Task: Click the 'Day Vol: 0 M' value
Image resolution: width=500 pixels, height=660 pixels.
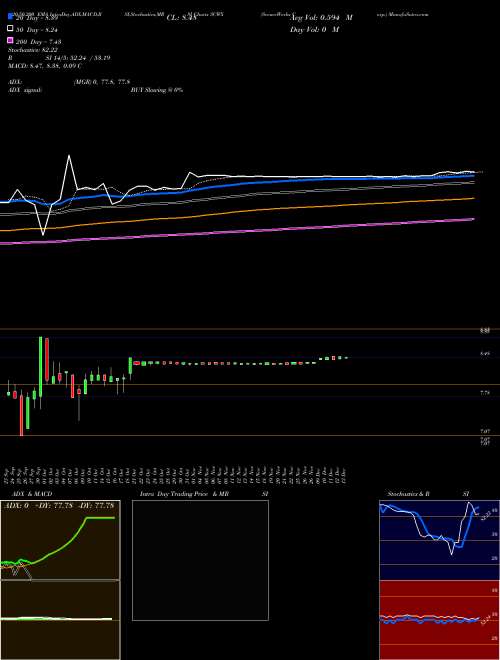Action: pos(314,29)
